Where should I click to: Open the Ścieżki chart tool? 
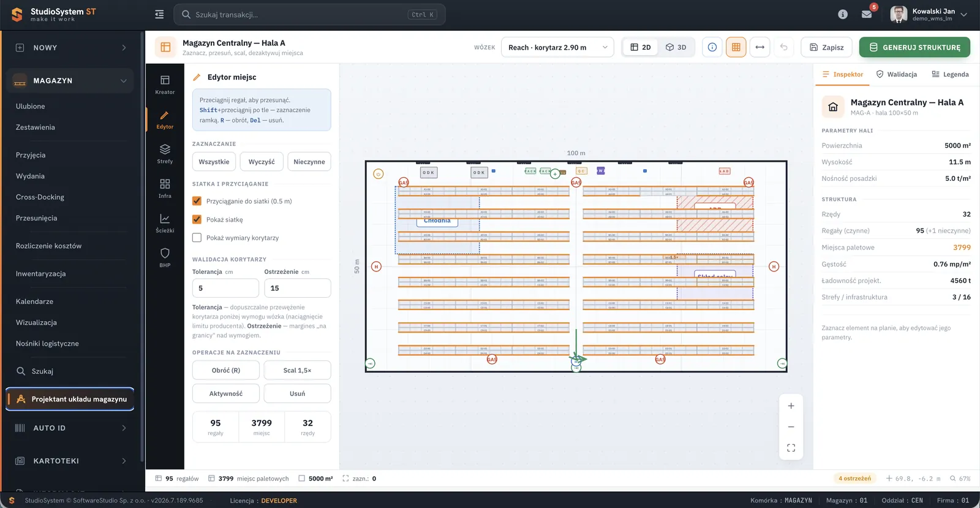pyautogui.click(x=165, y=223)
